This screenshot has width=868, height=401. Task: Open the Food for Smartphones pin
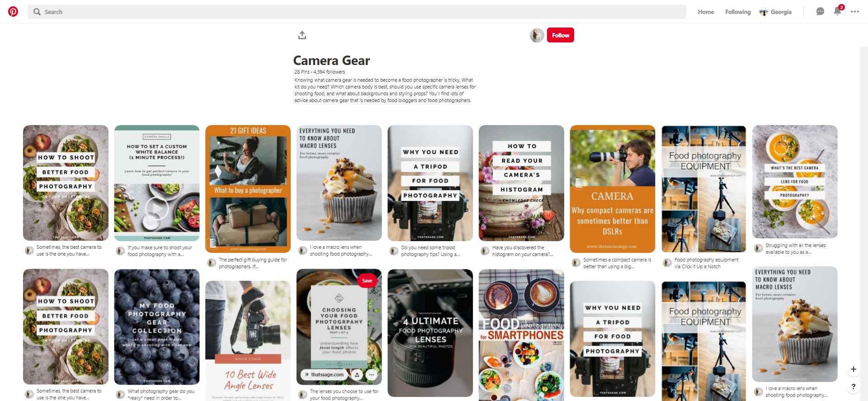(x=521, y=334)
